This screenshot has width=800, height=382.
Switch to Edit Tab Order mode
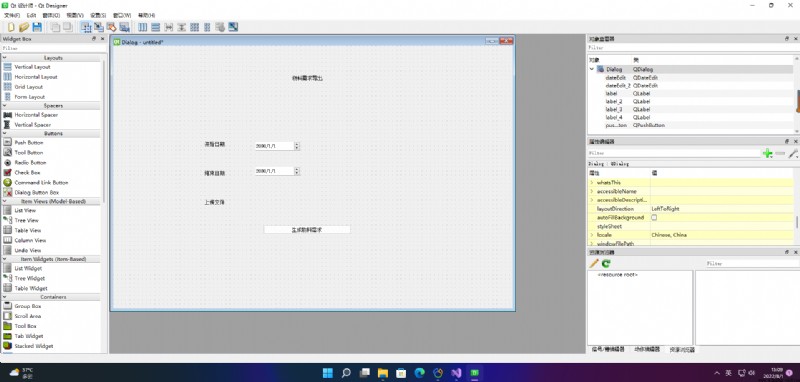pyautogui.click(x=124, y=27)
